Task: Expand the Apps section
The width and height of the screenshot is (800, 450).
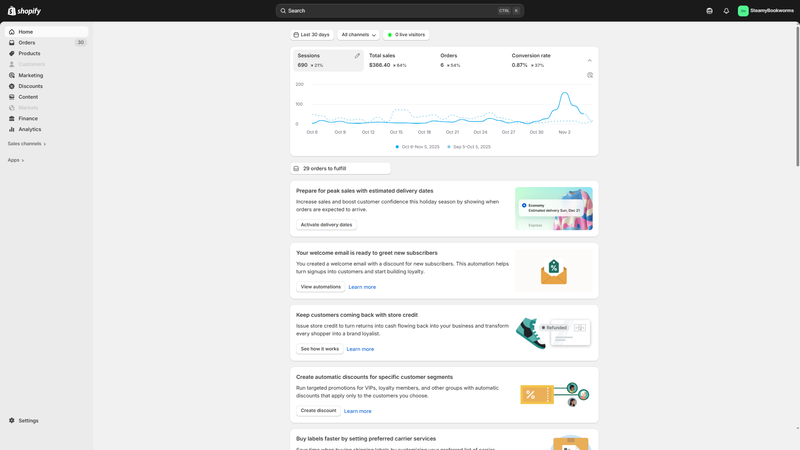Action: pyautogui.click(x=15, y=160)
